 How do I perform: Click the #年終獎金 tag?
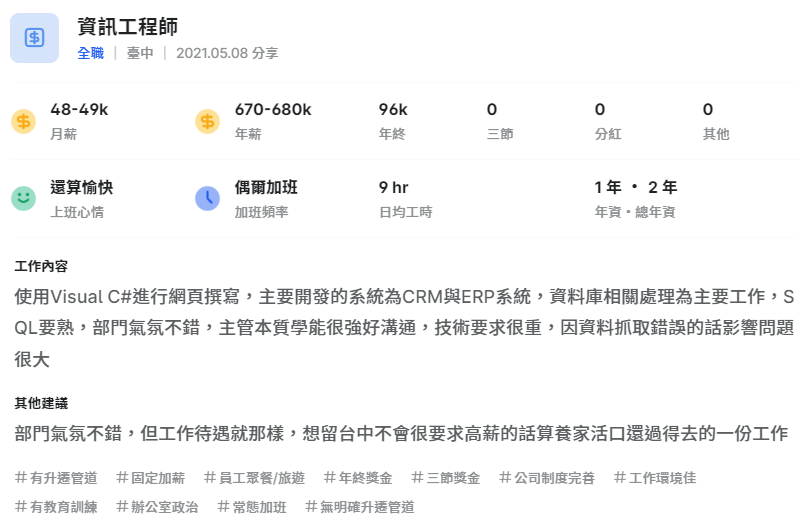click(x=358, y=478)
